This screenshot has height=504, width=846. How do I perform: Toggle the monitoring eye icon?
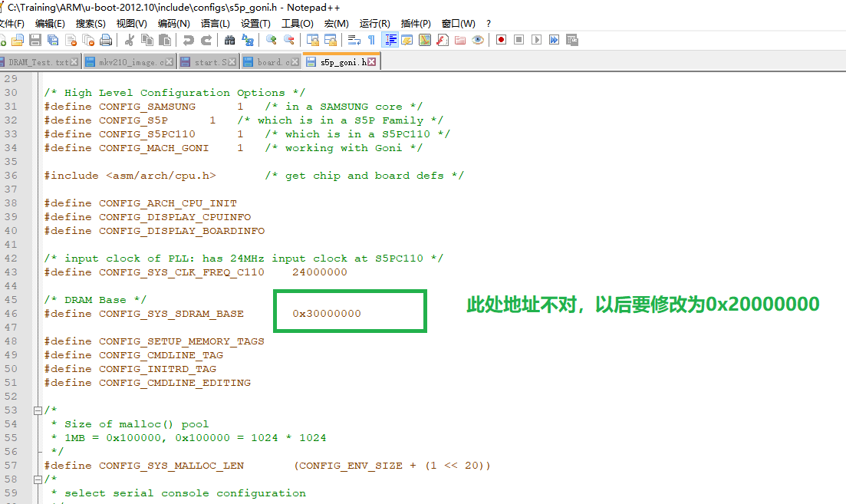(x=478, y=40)
